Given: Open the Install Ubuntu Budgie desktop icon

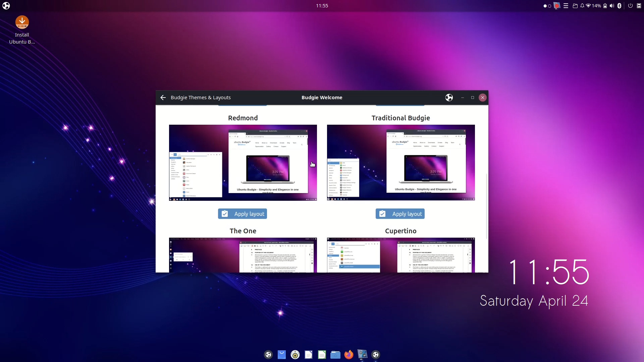Looking at the screenshot, I should click(22, 30).
